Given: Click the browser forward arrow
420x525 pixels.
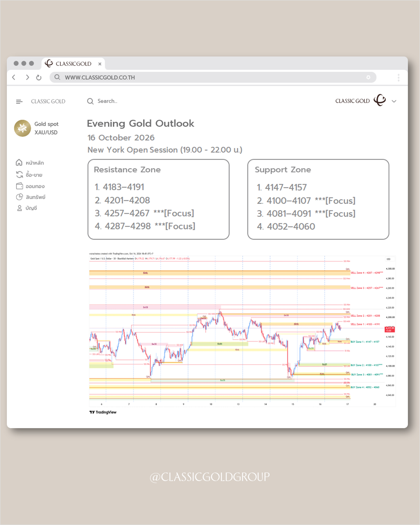Looking at the screenshot, I should [27, 77].
